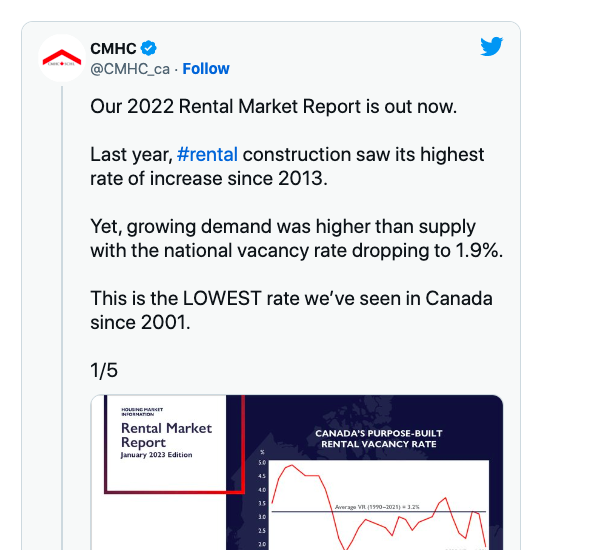The width and height of the screenshot is (616, 550).
Task: Click the red vacancy rate line chart
Action: [x=378, y=505]
